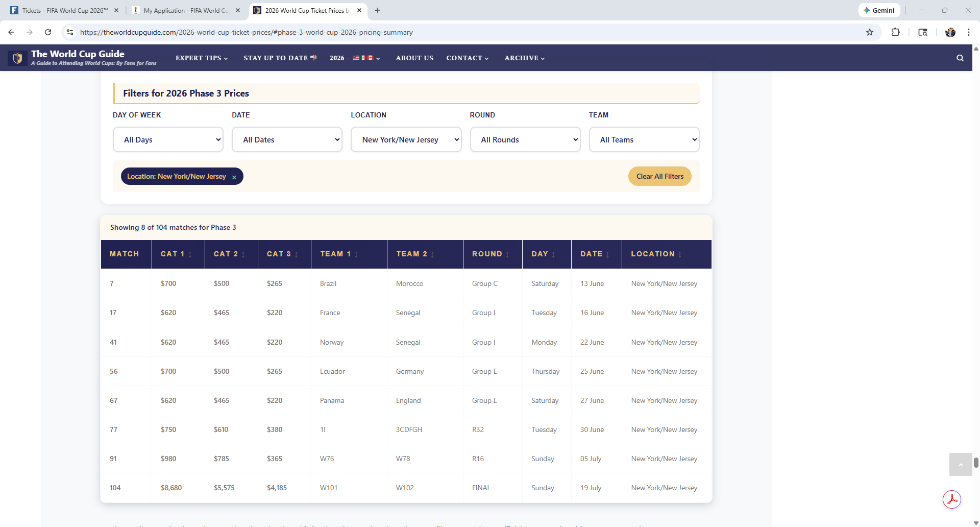Click Norway in match 41 row

coord(332,342)
